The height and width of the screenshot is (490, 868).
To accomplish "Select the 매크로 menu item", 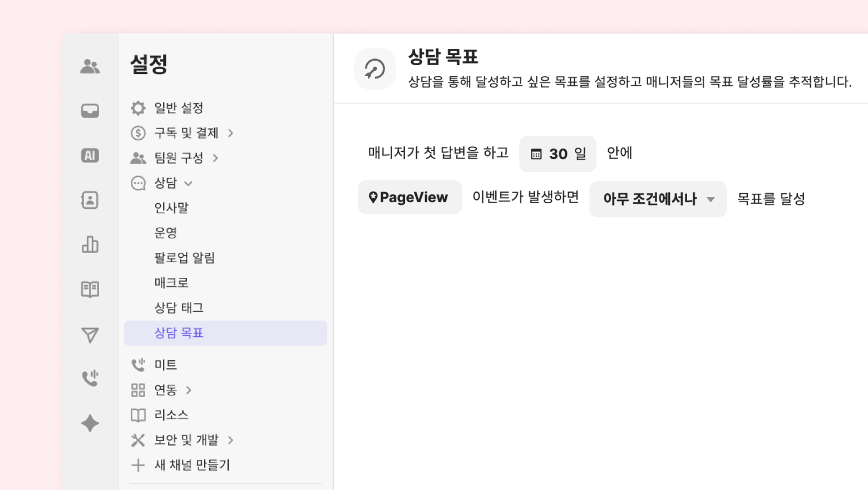I will point(171,283).
